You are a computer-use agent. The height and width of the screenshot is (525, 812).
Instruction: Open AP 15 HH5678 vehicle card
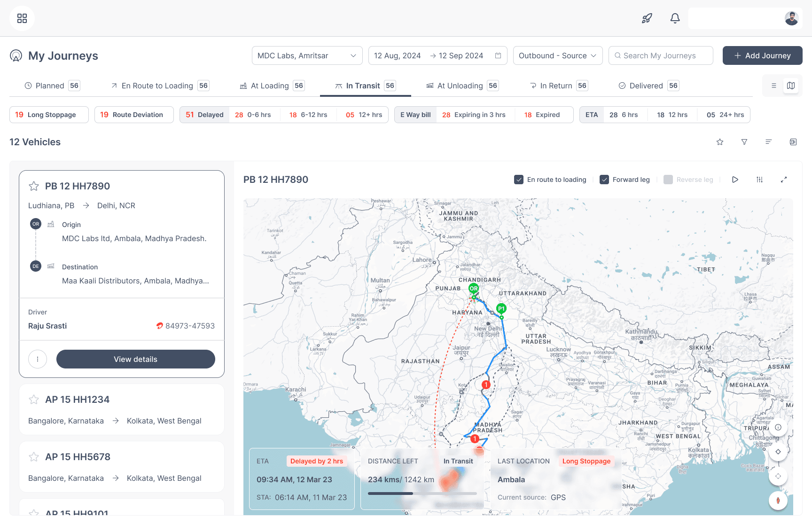pyautogui.click(x=122, y=467)
